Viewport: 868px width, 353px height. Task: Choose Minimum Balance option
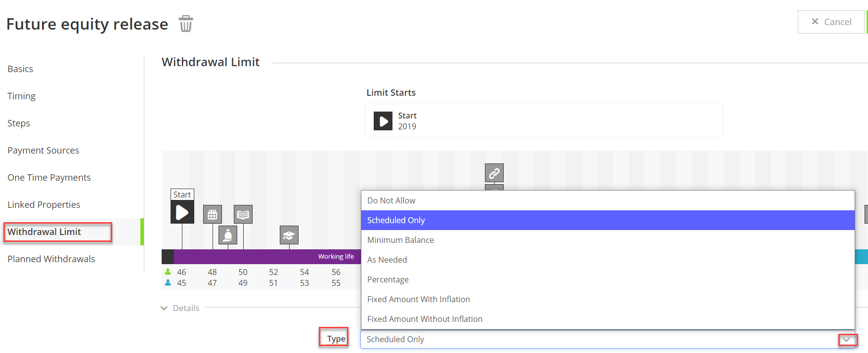tap(608, 240)
